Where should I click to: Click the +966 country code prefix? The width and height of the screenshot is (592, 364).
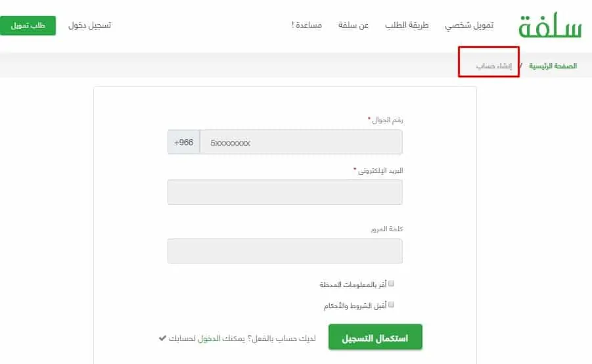(184, 143)
